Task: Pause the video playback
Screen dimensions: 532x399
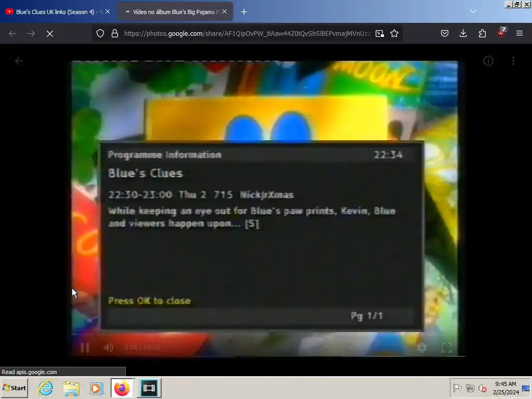Action: click(85, 348)
